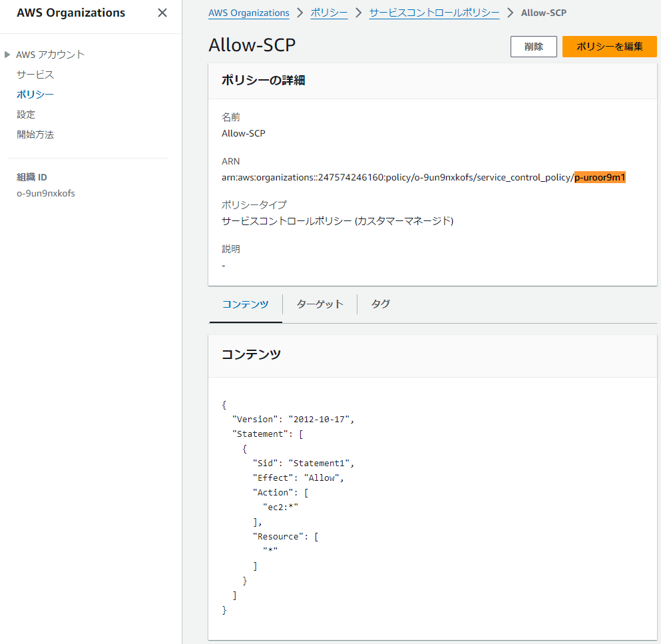The image size is (661, 644).
Task: Select ポリシー in the sidebar
Action: point(35,95)
